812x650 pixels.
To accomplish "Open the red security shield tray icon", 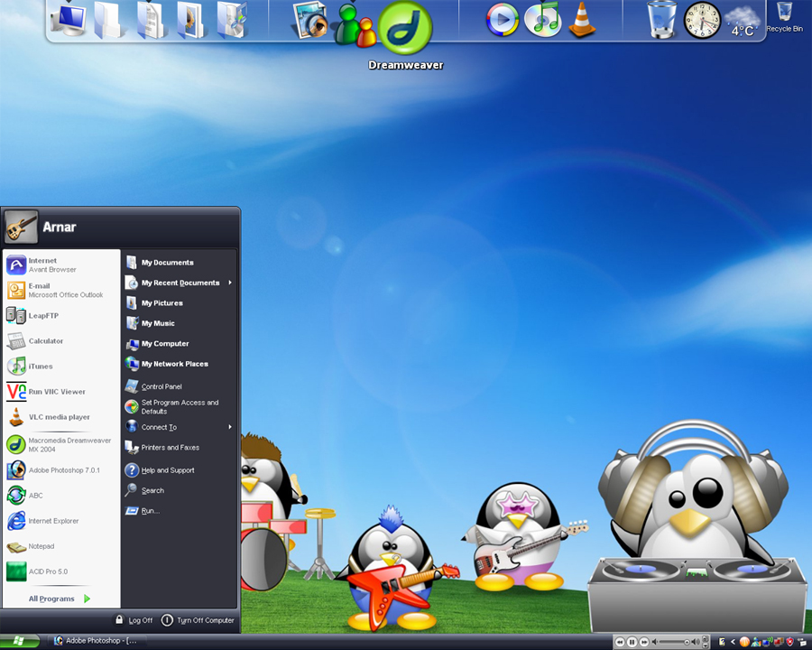I will [789, 642].
